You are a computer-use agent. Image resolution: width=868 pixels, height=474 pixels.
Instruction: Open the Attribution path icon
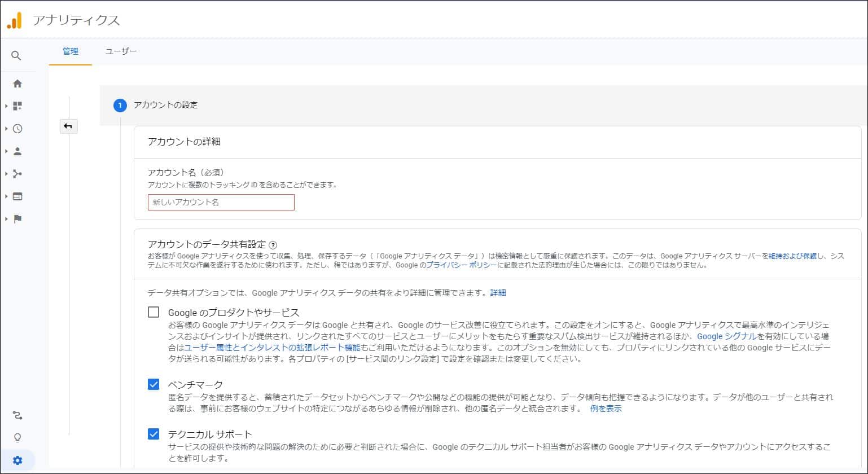[x=17, y=416]
